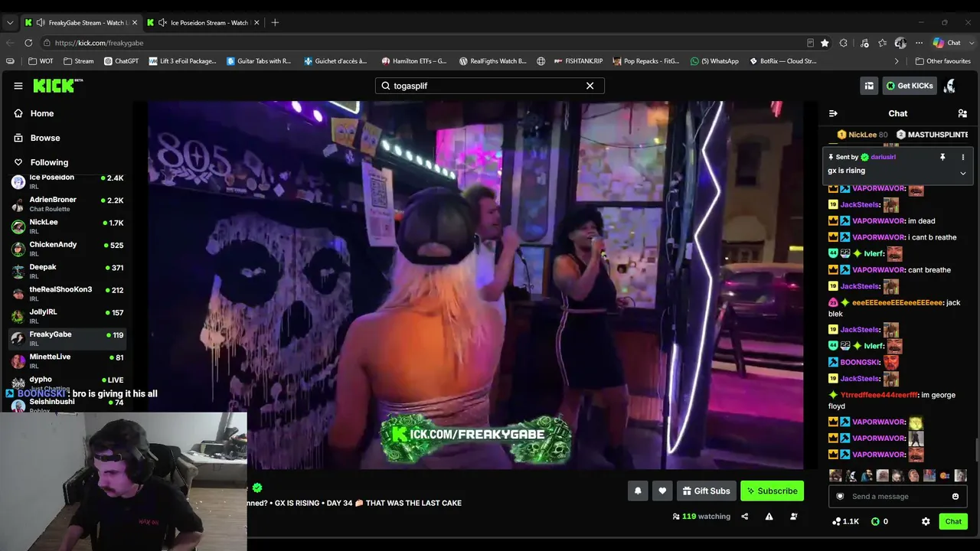Open the KICKs balance icon showing 0
The height and width of the screenshot is (551, 980).
coord(880,521)
